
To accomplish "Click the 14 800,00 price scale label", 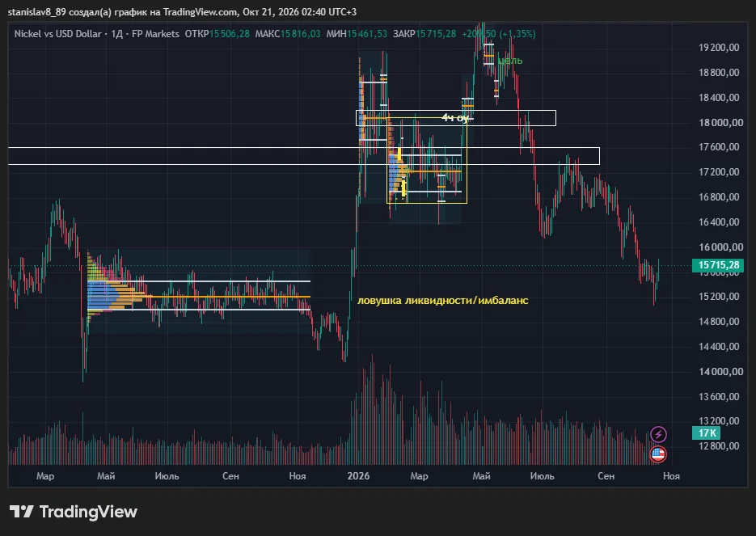I will click(719, 322).
